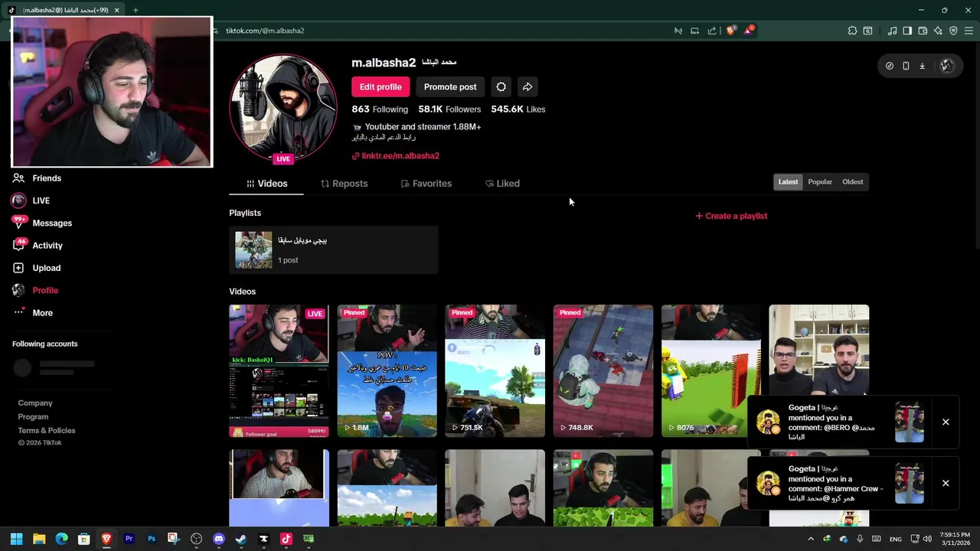This screenshot has width=980, height=551.
Task: Open the More sidebar menu
Action: pyautogui.click(x=32, y=313)
